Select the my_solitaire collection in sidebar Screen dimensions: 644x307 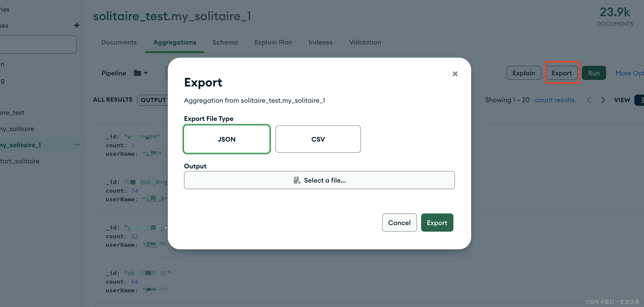[x=17, y=129]
